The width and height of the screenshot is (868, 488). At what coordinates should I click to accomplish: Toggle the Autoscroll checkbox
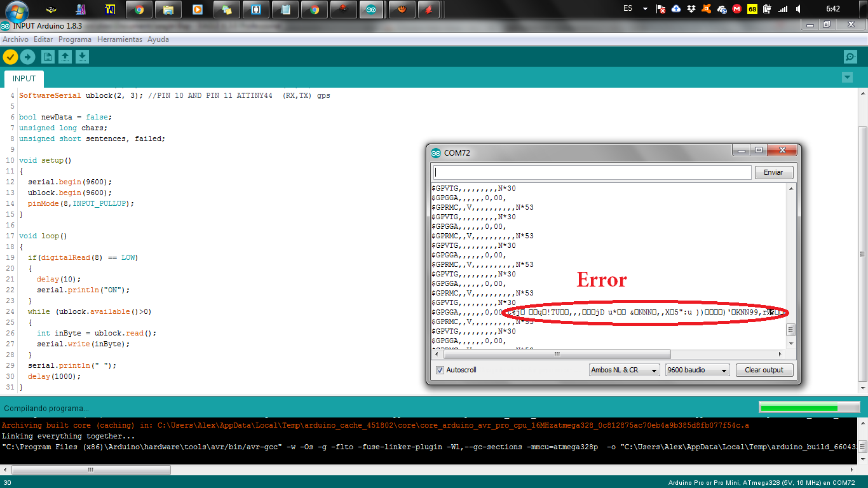pyautogui.click(x=440, y=370)
